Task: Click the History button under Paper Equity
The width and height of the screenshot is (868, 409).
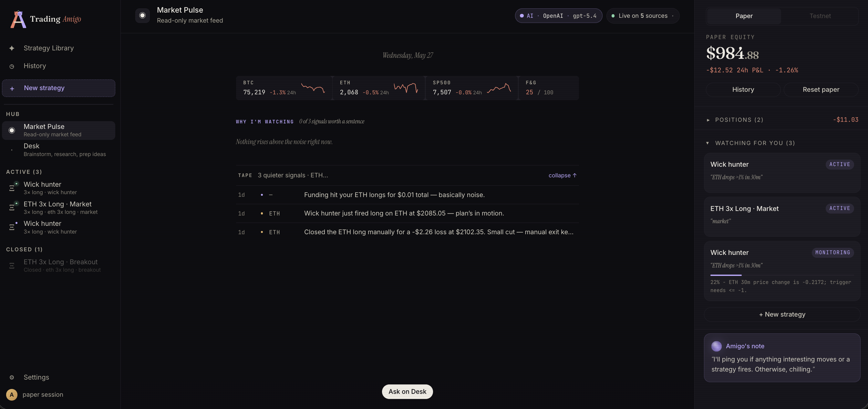Action: coord(743,90)
